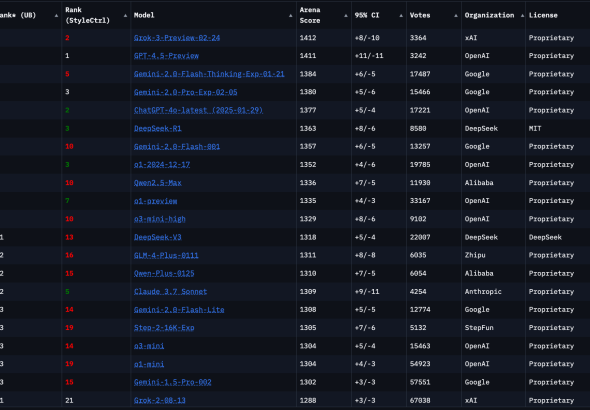This screenshot has width=590, height=410.
Task: Open the Gemini-1.5-Pro-002 link
Action: click(x=173, y=382)
